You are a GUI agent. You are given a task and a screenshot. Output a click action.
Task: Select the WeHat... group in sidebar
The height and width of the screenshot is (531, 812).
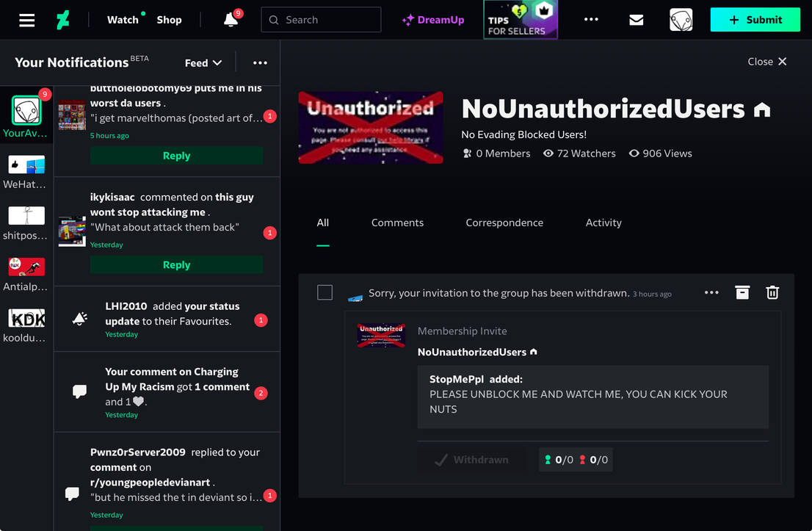[x=26, y=172]
